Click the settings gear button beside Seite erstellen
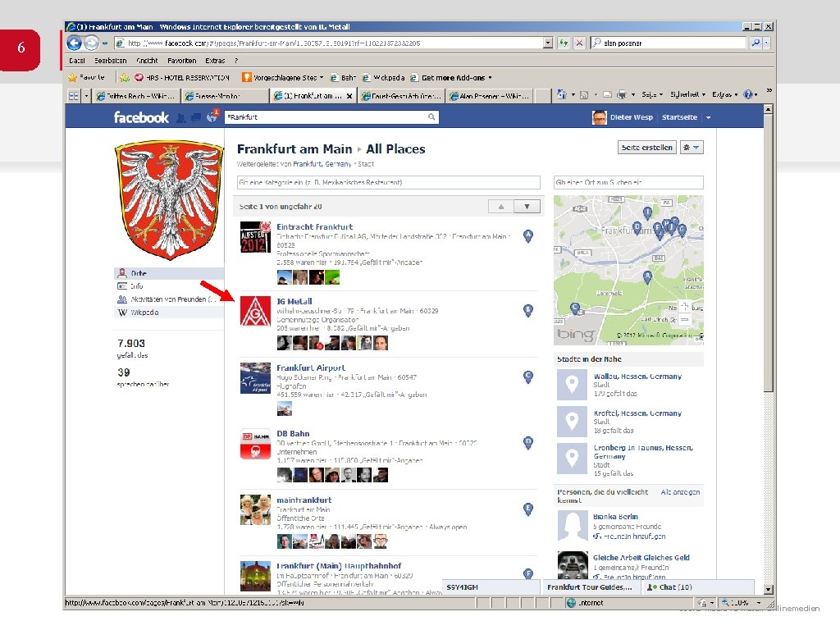 pyautogui.click(x=692, y=148)
